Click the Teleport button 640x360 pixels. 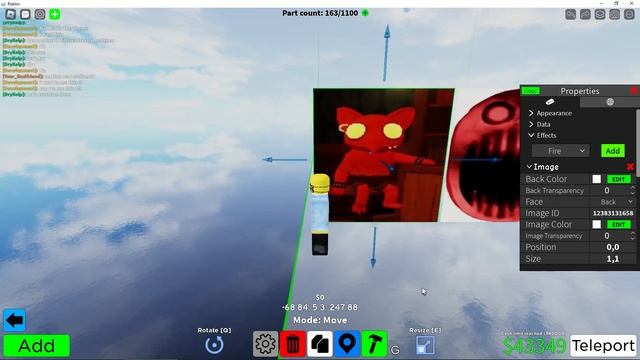point(603,346)
